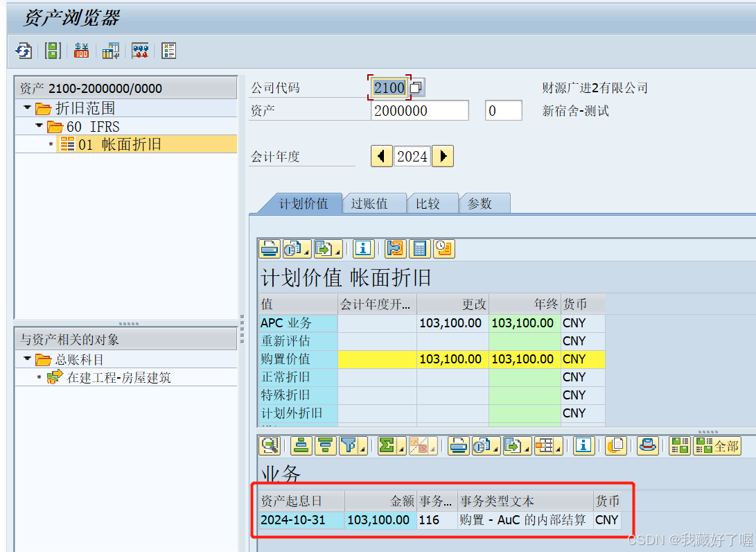Viewport: 756px width, 552px height.
Task: Click the red currency calculator icon
Action: 81,51
